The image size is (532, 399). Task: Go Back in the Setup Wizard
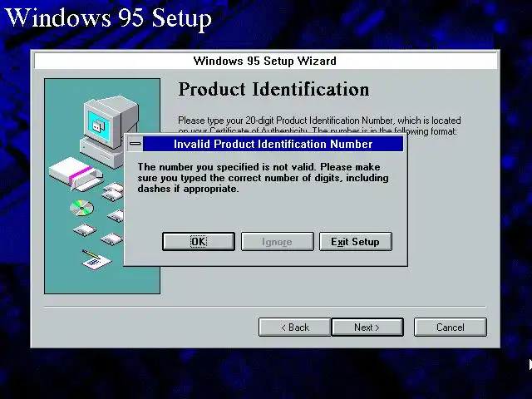294,327
